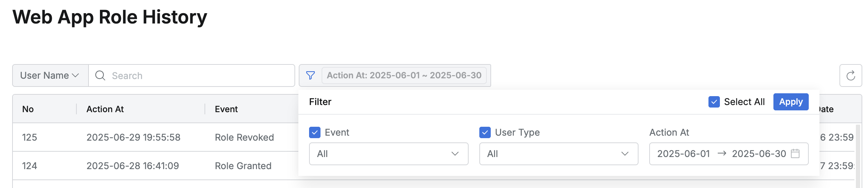Click the start date 2025-06-01 field
This screenshot has width=868, height=188.
tap(683, 154)
